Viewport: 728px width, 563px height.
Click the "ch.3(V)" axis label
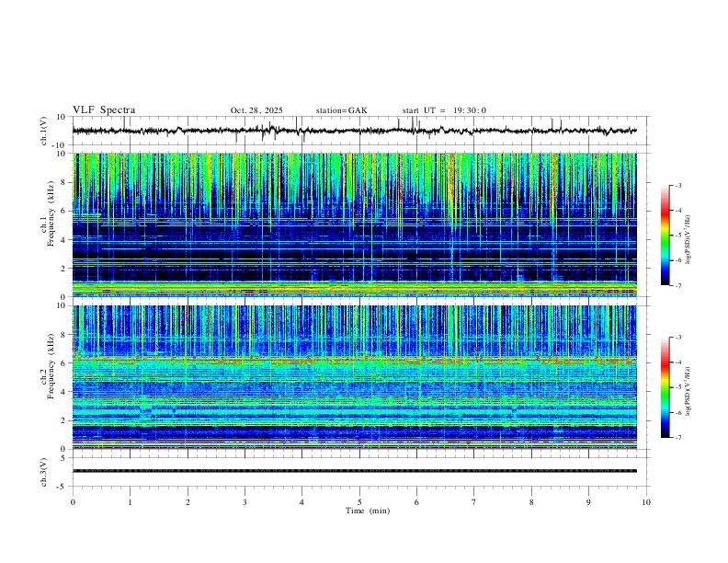click(44, 473)
